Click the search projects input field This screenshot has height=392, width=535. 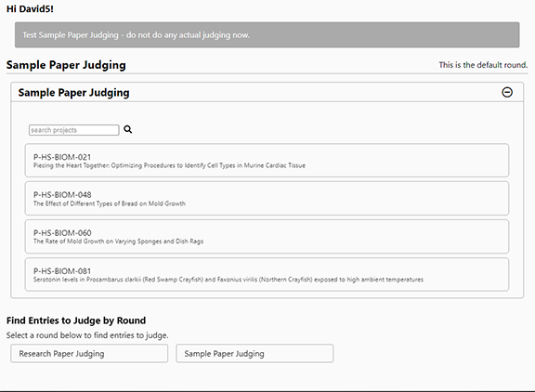(74, 130)
